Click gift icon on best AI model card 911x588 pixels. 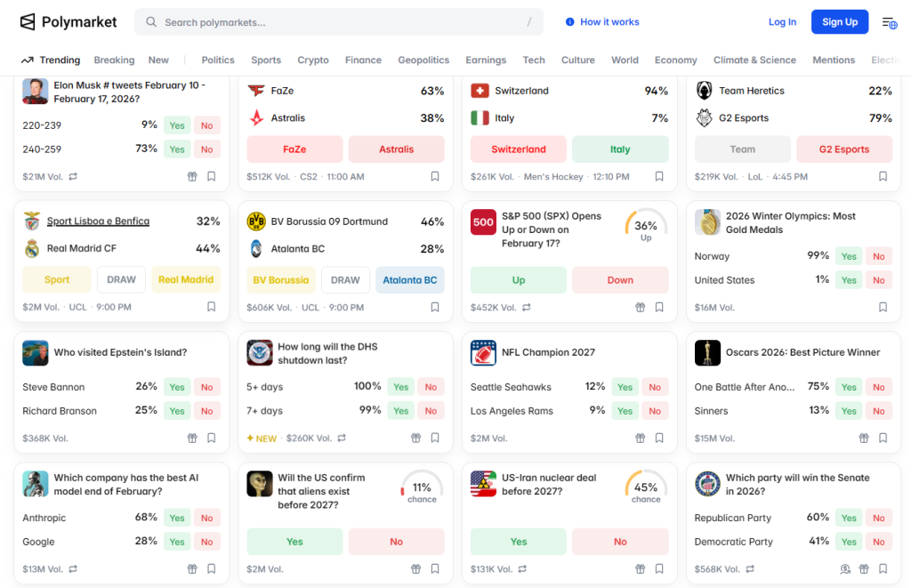coord(192,568)
